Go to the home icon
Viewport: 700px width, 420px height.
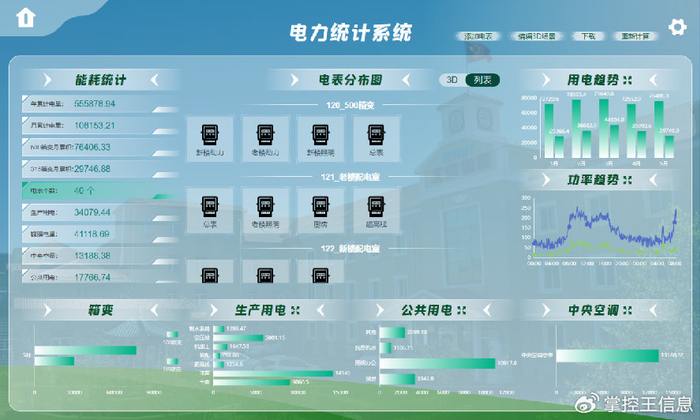coord(25,18)
